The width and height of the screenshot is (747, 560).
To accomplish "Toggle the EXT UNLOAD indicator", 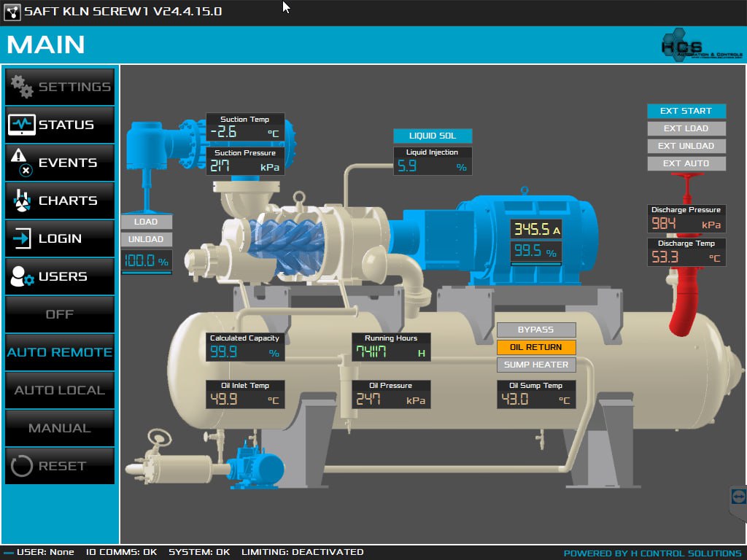I will pyautogui.click(x=686, y=146).
